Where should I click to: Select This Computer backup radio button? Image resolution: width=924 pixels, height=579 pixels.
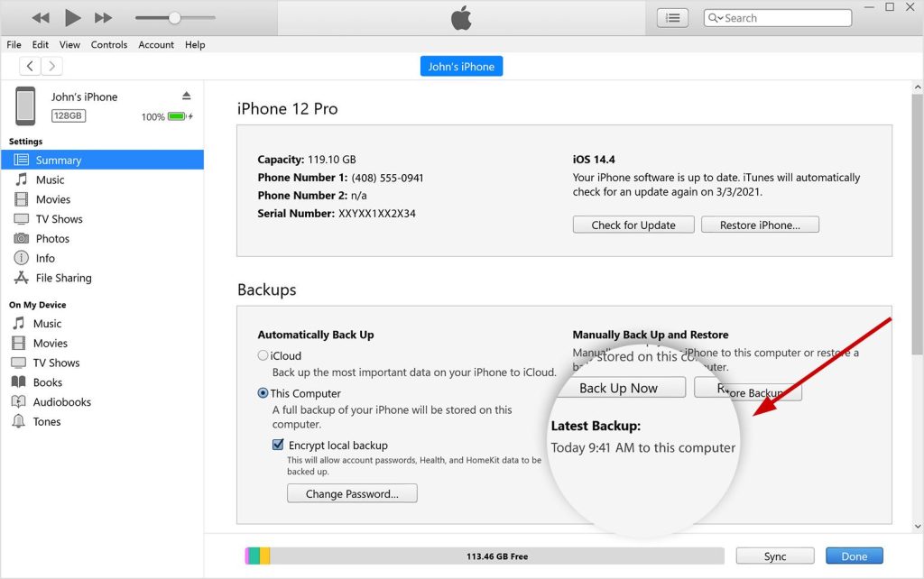click(x=263, y=393)
